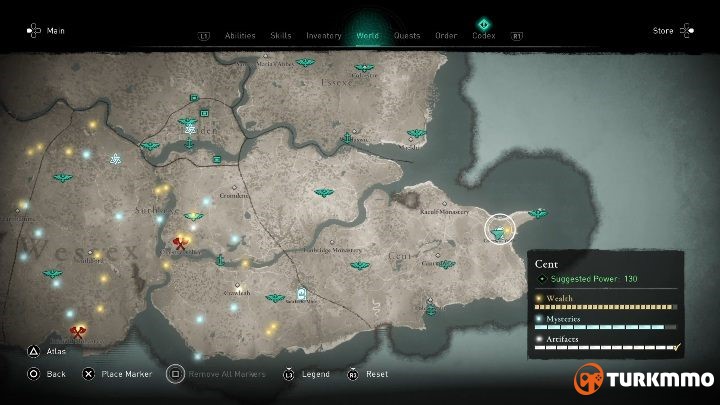Screen dimensions: 720x405
Task: Open the Store icon at top right
Action: point(687,31)
